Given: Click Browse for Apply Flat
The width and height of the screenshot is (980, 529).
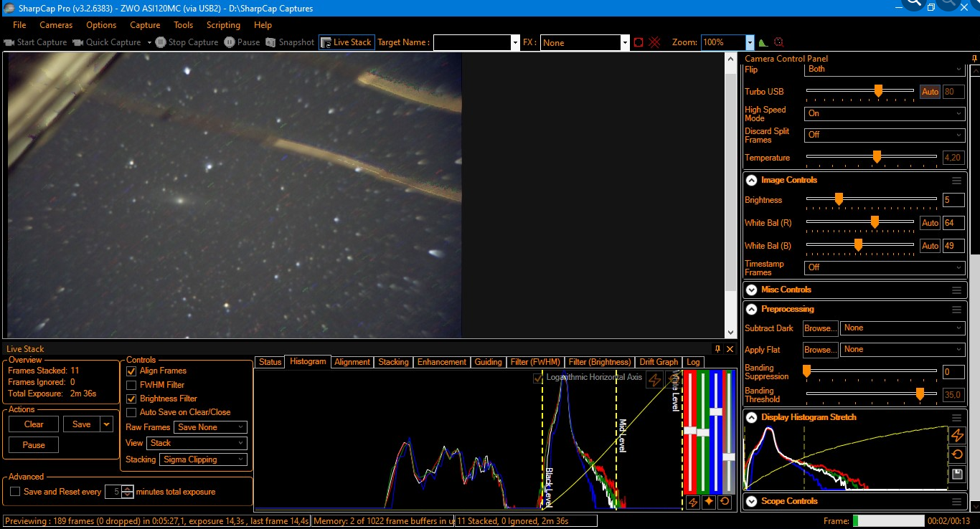Looking at the screenshot, I should (x=820, y=350).
